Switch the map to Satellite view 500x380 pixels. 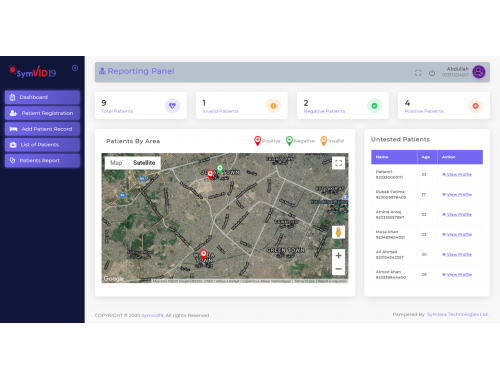pos(144,163)
